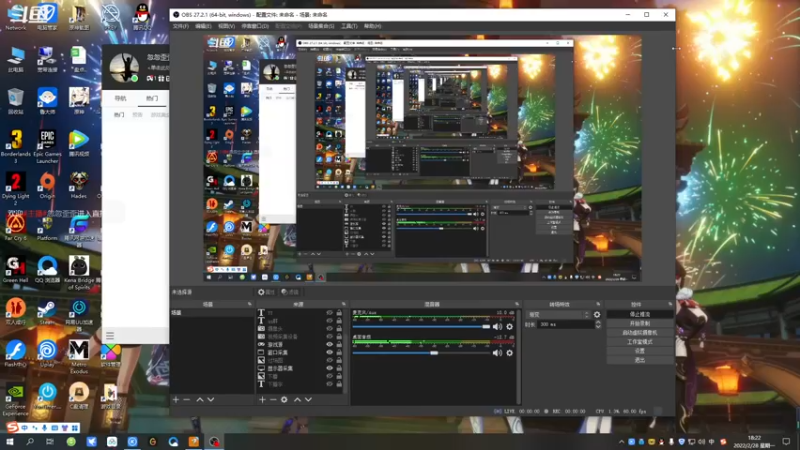Toggle visibility of 显示器采集 source
Screen dimensions: 800x450
[330, 368]
